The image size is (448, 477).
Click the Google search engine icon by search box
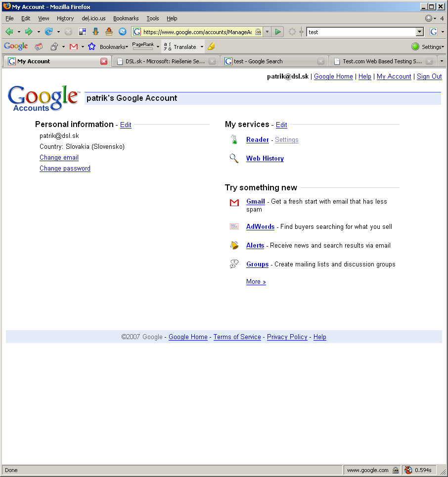(434, 32)
